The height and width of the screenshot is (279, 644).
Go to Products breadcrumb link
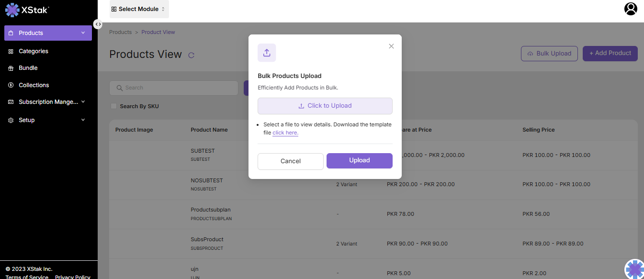click(120, 32)
